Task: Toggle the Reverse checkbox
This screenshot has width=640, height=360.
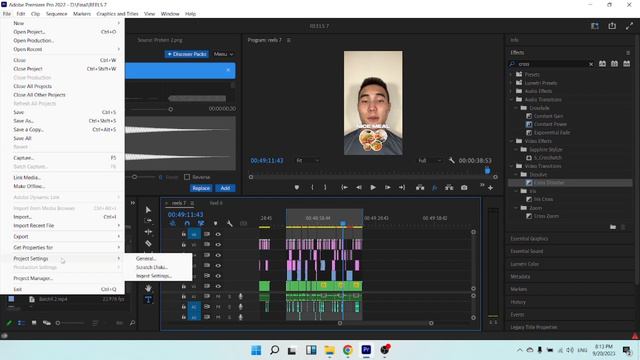Action: [x=187, y=177]
